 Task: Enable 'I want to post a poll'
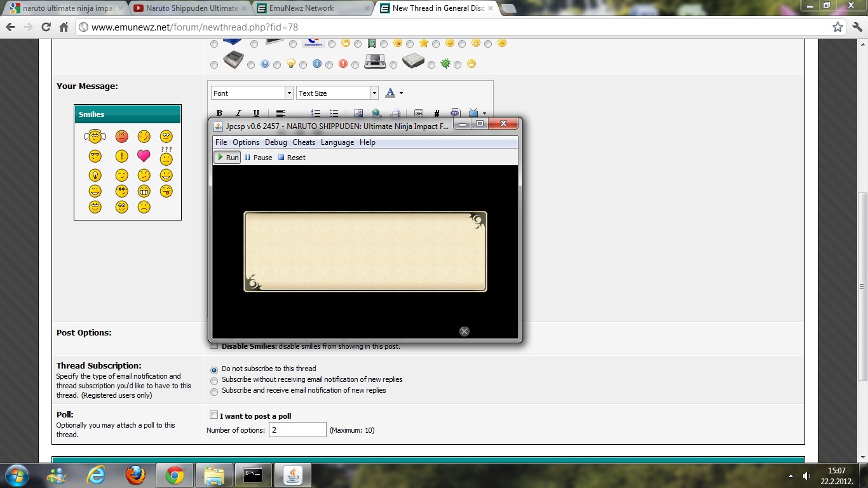tap(214, 415)
